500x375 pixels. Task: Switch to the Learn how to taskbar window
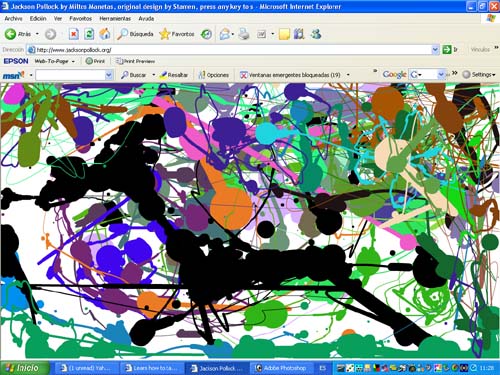click(151, 368)
